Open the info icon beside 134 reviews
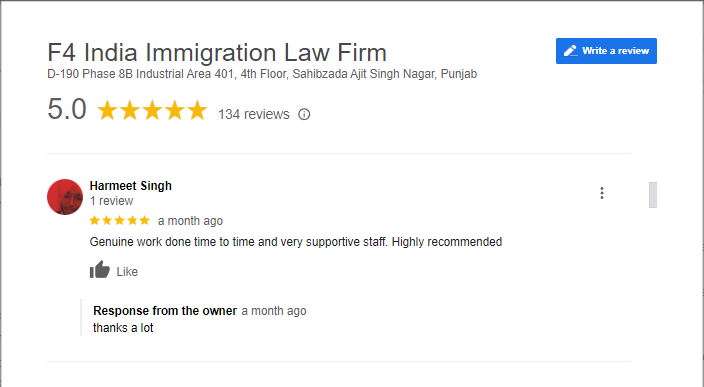 [304, 114]
